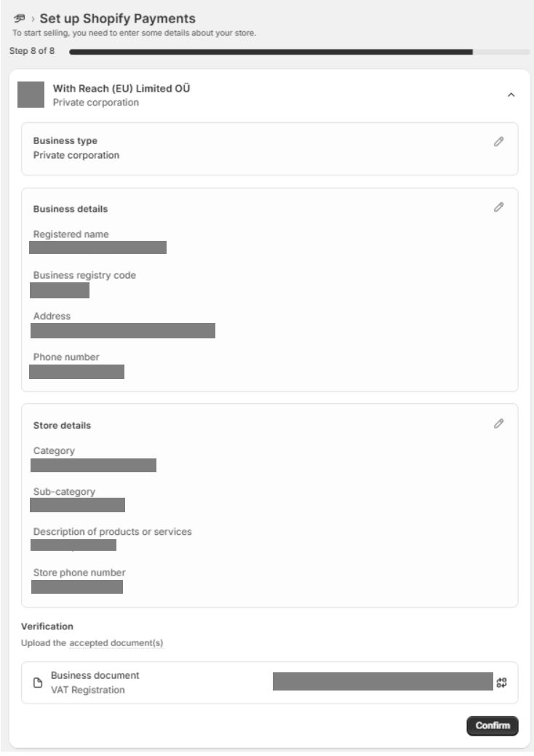Click the Store phone number value
534x756 pixels.
click(77, 586)
